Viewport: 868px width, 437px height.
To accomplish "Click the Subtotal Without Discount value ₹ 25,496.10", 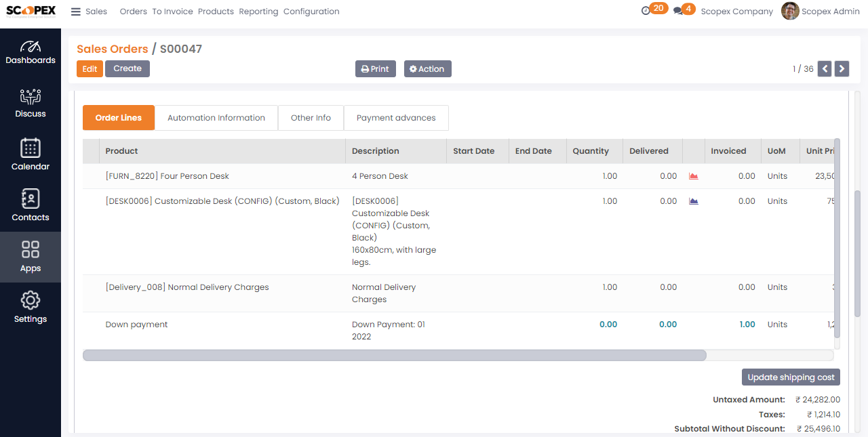I will click(x=818, y=429).
